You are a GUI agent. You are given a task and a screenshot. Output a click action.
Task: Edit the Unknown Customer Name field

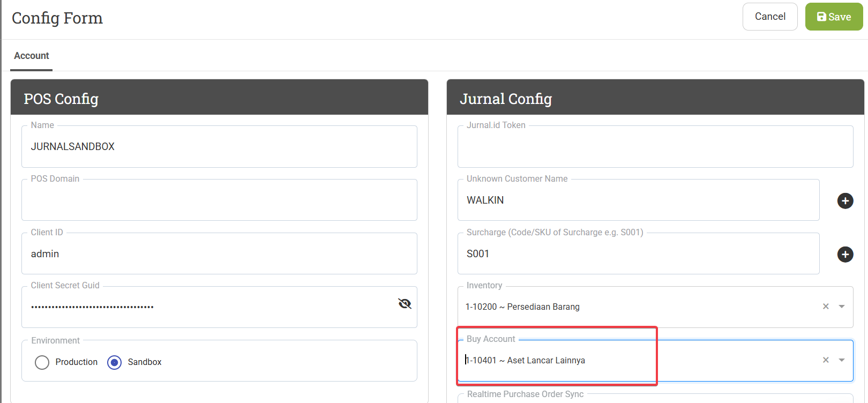click(x=639, y=200)
